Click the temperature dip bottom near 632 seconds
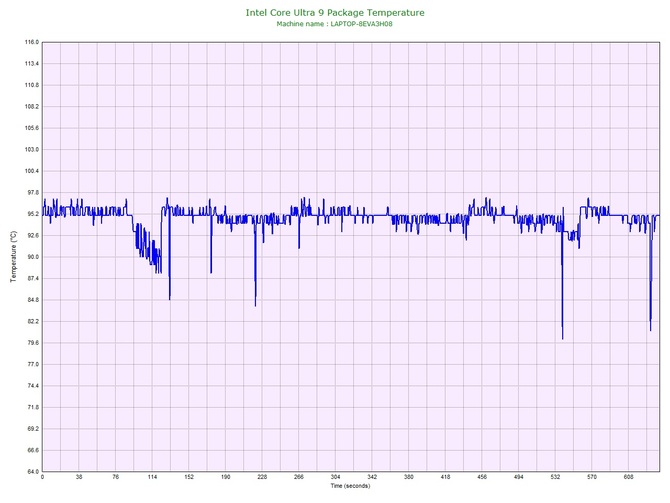 (x=650, y=330)
